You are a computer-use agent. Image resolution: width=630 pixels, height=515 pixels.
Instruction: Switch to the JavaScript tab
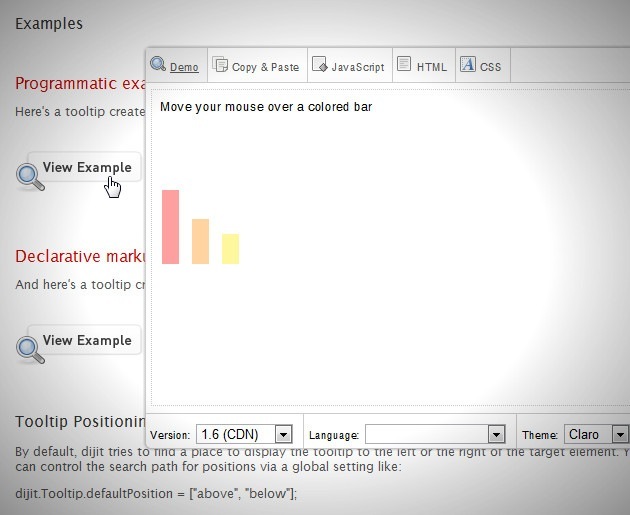pyautogui.click(x=350, y=65)
